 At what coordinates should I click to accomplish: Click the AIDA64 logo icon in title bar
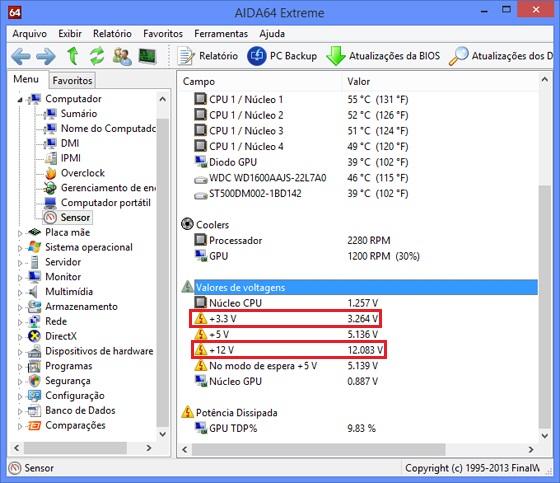click(15, 13)
